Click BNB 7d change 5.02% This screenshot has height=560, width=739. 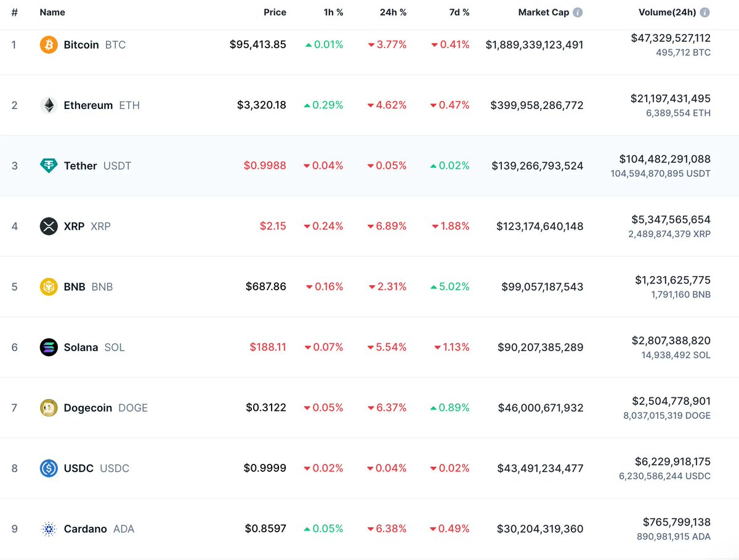(x=450, y=286)
